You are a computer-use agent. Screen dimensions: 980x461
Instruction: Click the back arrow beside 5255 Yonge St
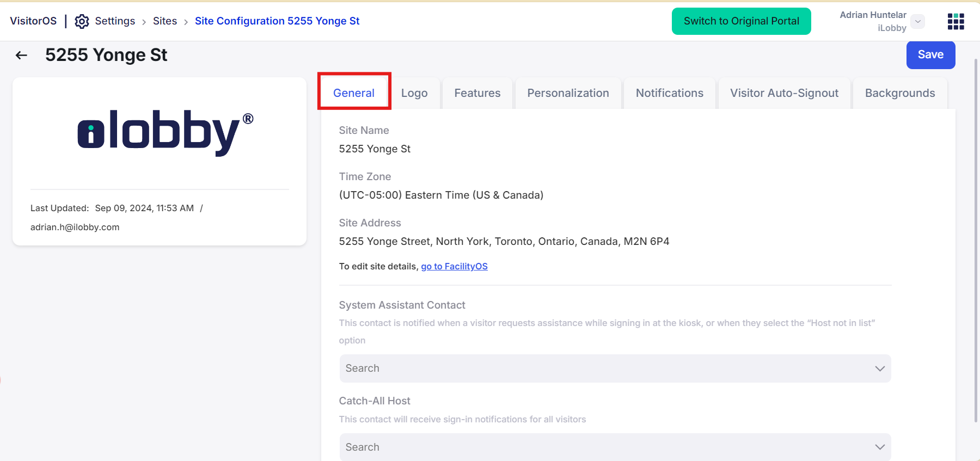coord(21,55)
